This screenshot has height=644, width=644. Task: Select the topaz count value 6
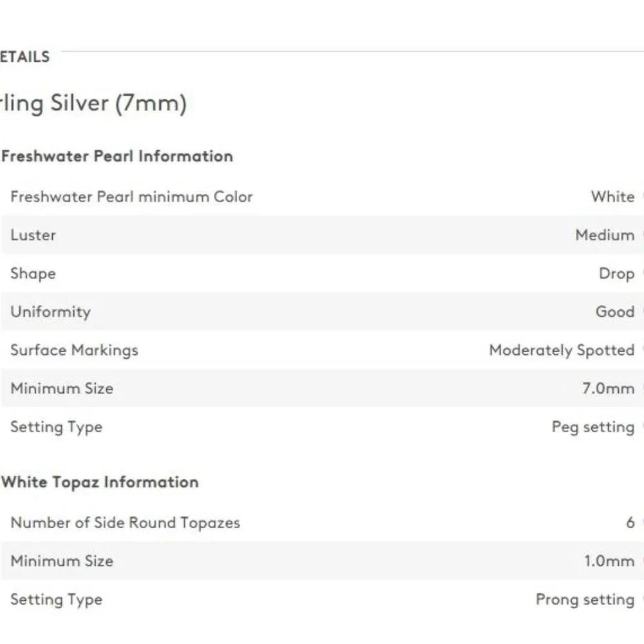point(630,522)
